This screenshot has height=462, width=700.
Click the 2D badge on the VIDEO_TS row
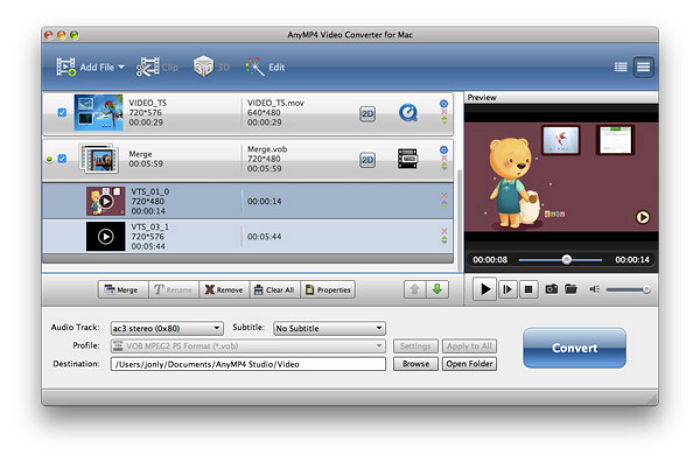pyautogui.click(x=367, y=114)
